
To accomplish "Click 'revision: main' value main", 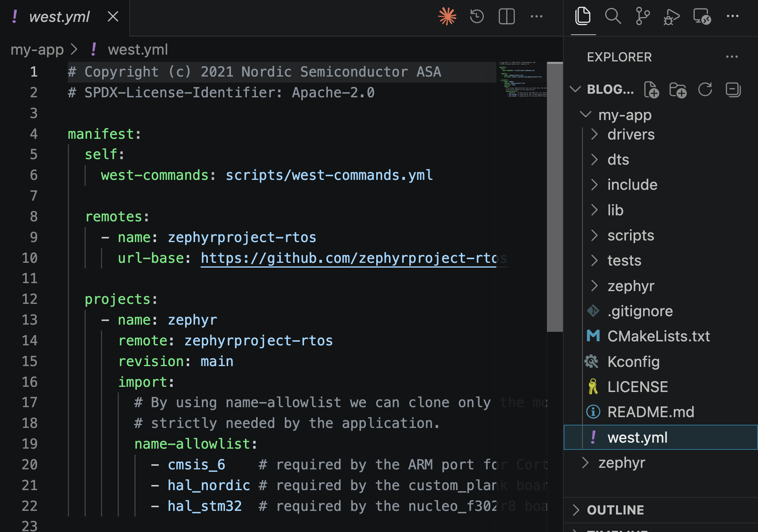I will click(217, 361).
